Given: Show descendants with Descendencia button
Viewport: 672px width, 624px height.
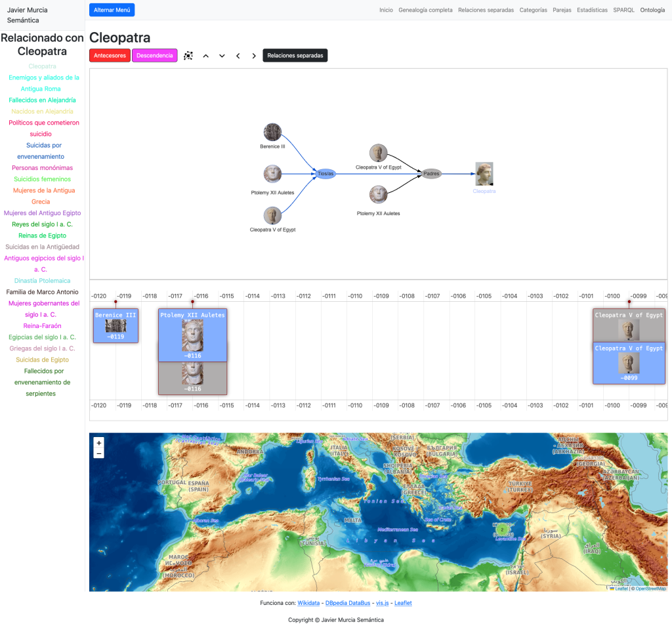Looking at the screenshot, I should [x=155, y=56].
